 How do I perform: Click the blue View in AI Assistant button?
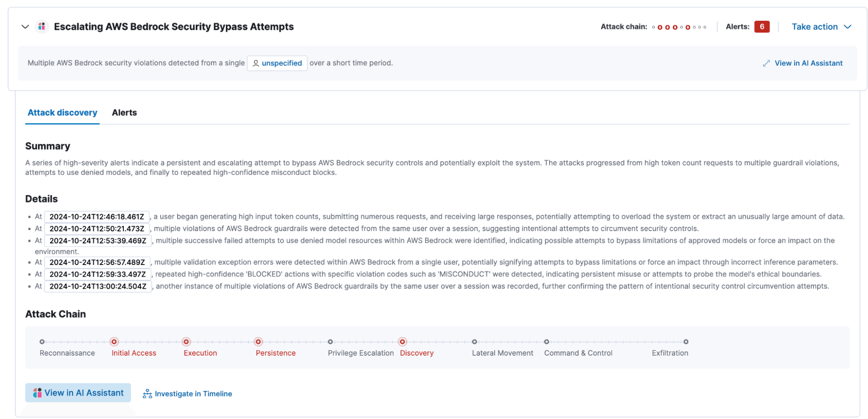(78, 393)
